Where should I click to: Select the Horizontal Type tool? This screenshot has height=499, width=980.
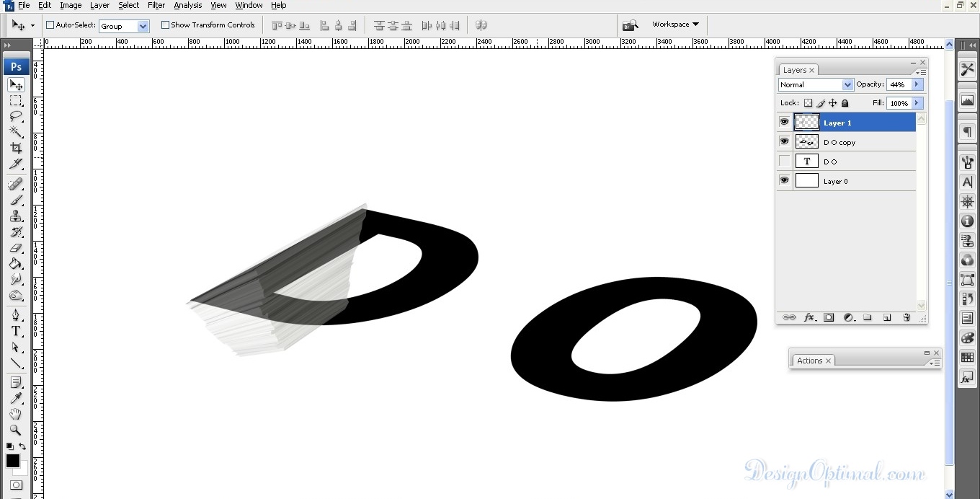point(16,331)
